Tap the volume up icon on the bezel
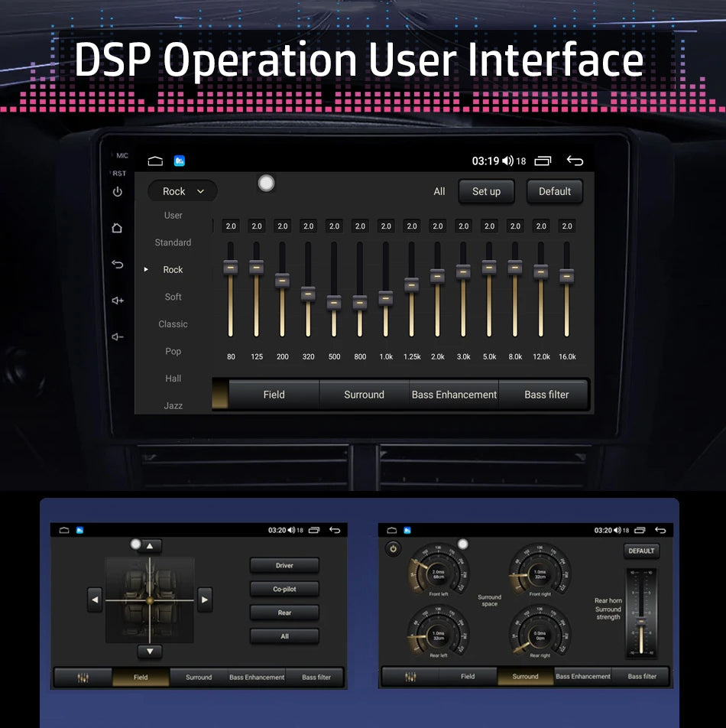 (118, 301)
